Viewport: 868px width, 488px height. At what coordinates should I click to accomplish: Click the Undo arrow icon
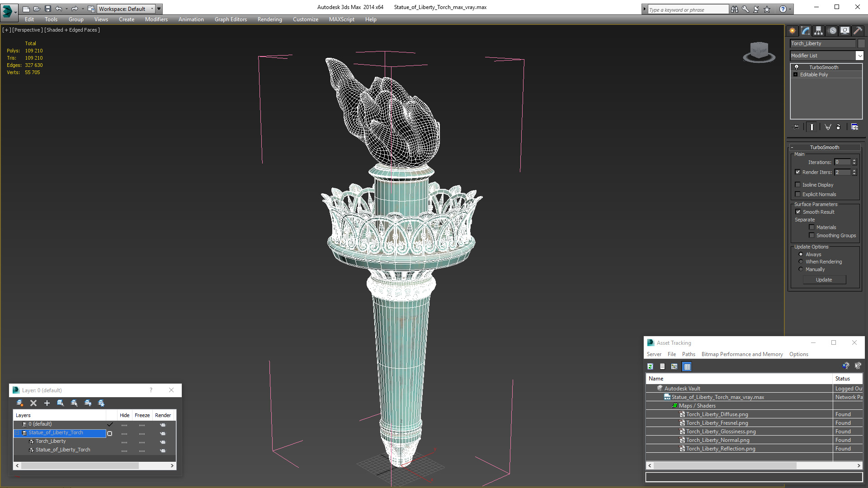click(x=59, y=9)
